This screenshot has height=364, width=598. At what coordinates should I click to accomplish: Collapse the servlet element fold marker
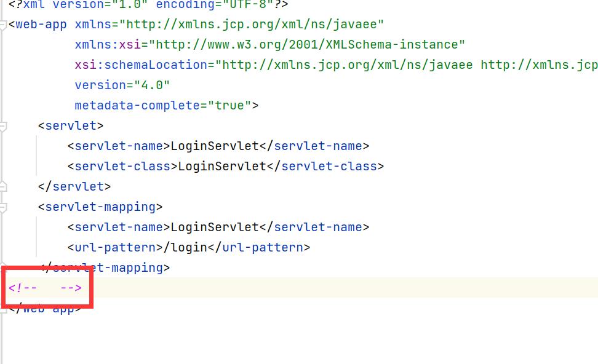pos(2,125)
